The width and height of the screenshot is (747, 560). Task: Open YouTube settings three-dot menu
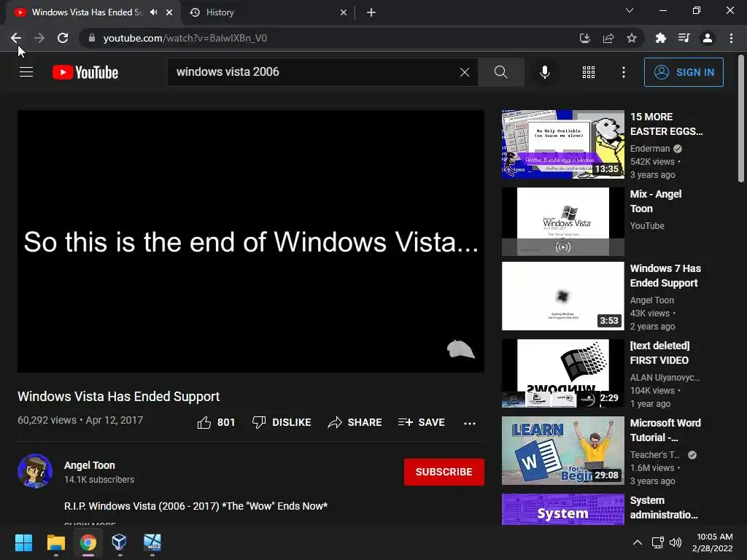point(624,72)
